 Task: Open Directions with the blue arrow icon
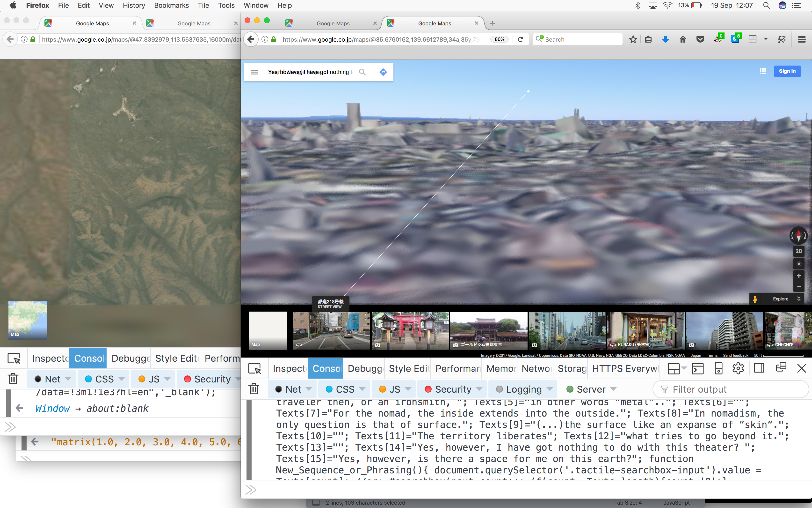pos(383,72)
